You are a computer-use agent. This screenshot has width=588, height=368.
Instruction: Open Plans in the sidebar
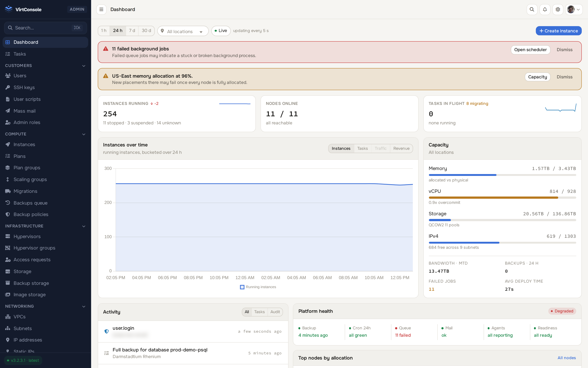(45, 156)
